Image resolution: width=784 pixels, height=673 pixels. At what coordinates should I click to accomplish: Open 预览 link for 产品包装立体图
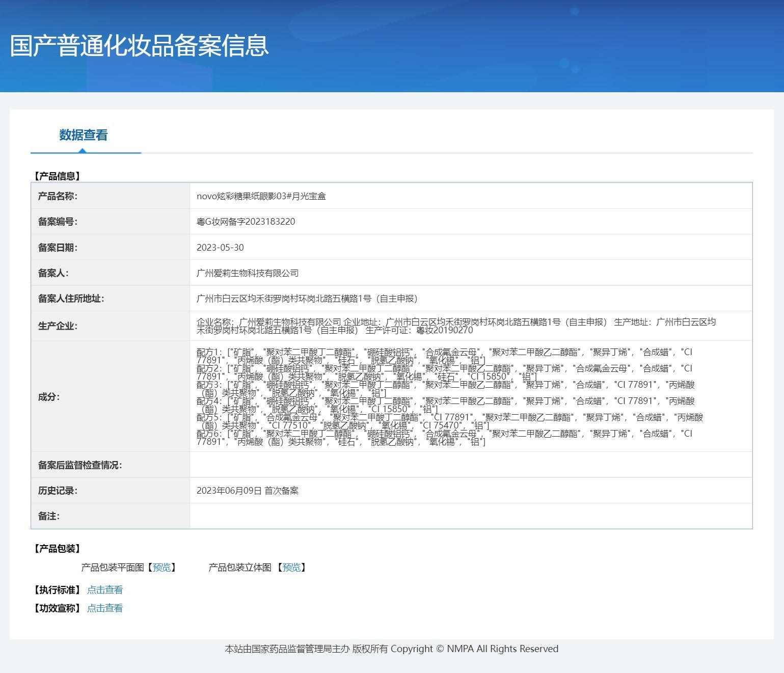point(291,568)
